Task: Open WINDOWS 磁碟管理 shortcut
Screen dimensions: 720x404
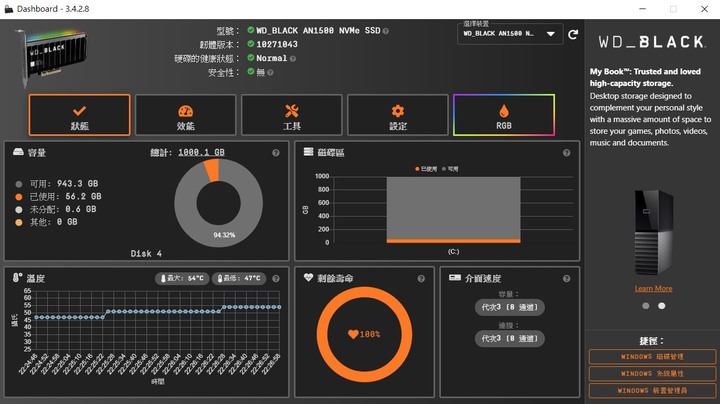Action: (x=652, y=356)
